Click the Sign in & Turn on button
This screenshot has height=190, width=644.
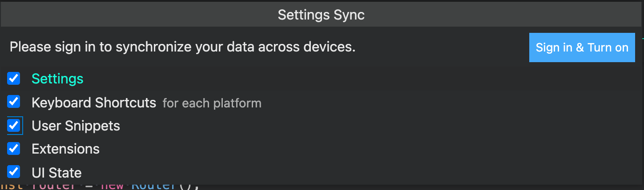pos(582,47)
